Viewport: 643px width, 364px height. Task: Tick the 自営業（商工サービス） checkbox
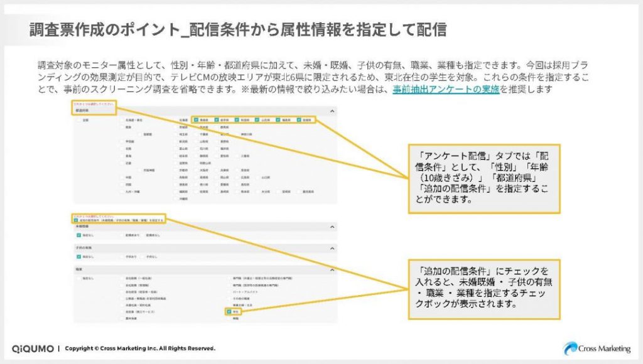tap(122, 311)
